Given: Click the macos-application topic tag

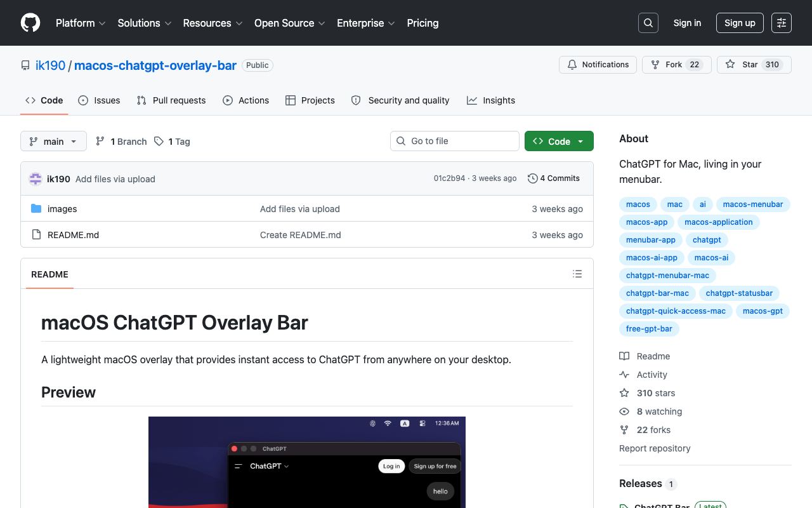Looking at the screenshot, I should (719, 222).
